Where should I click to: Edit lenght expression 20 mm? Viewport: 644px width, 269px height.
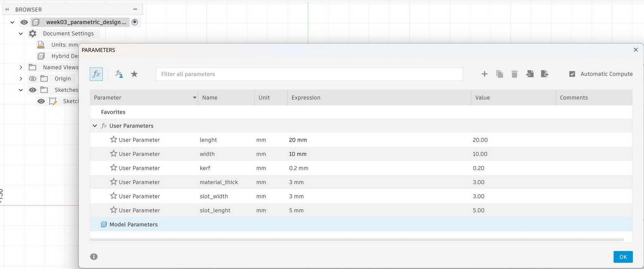(298, 140)
